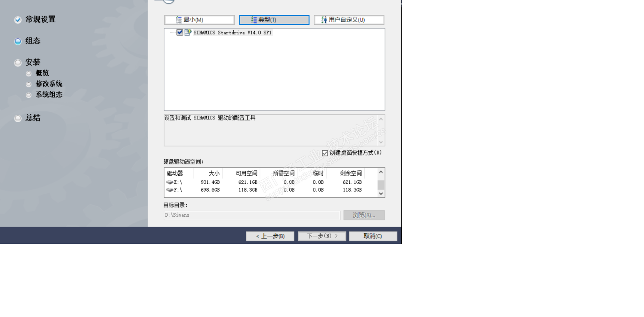Go back with 上一步(B) button
Screen dimensions: 644x317
coord(270,236)
